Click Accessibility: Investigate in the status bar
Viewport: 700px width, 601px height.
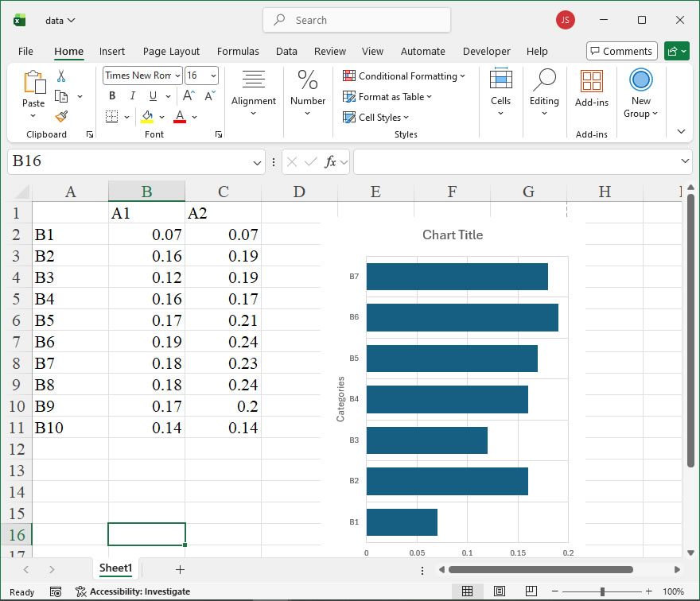133,591
